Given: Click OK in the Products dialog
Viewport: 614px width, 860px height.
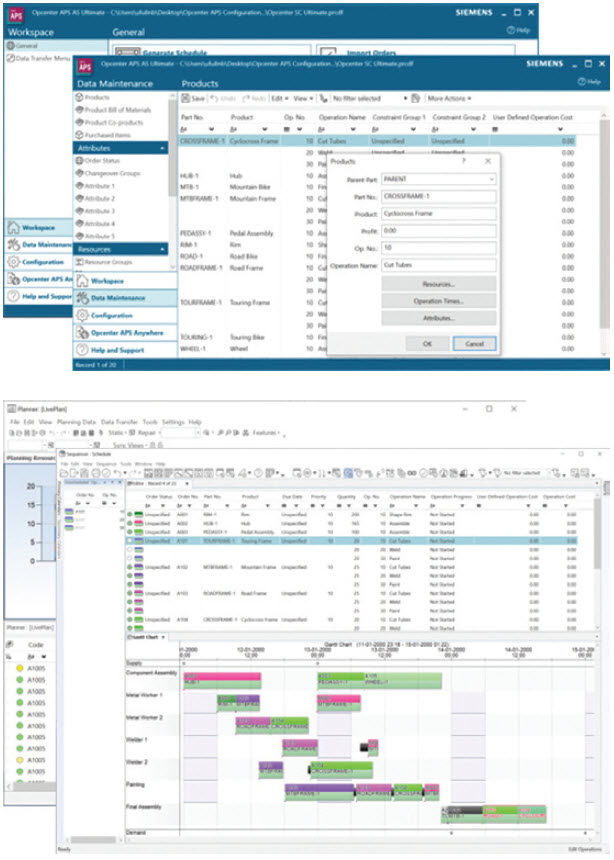Looking at the screenshot, I should tap(427, 344).
